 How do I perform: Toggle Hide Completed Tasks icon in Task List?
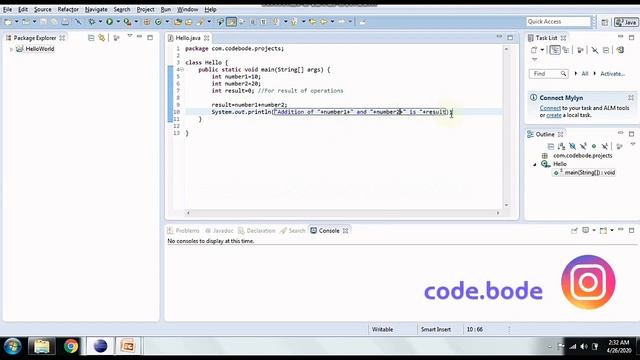pyautogui.click(x=595, y=50)
